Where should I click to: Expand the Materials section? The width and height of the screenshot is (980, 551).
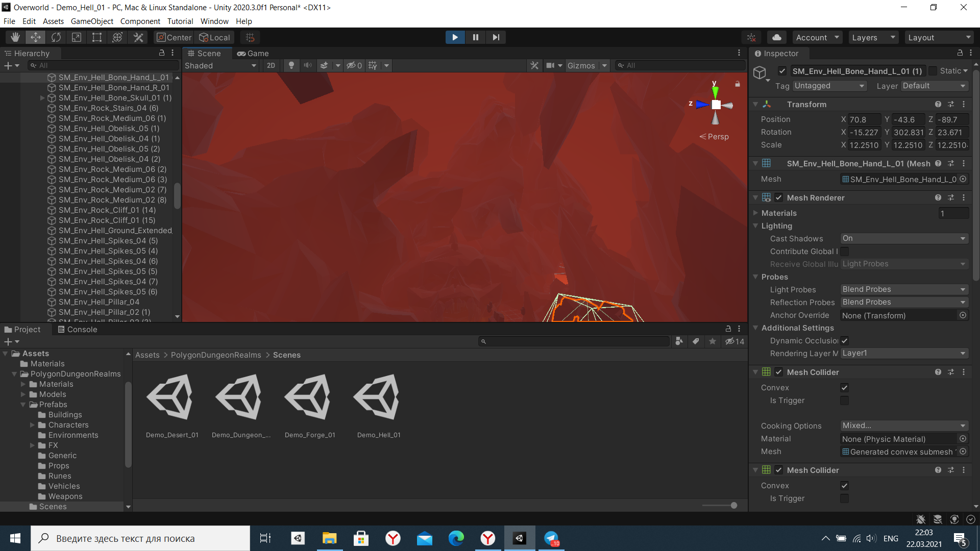click(755, 213)
